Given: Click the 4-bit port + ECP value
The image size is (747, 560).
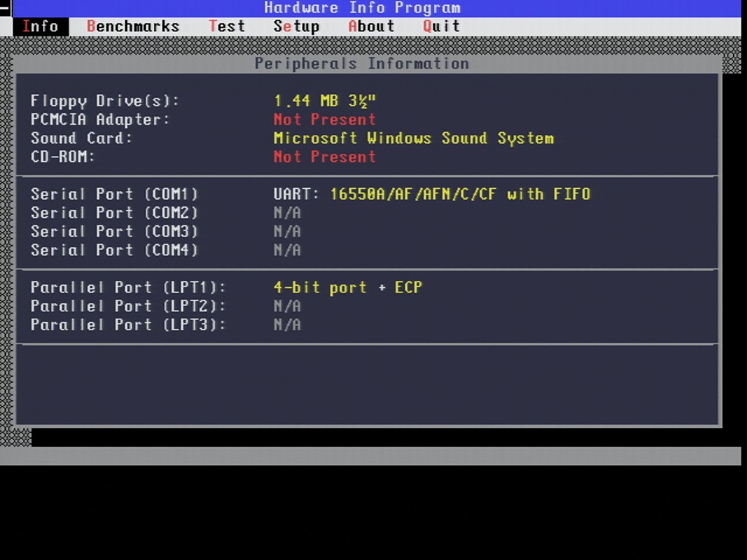Looking at the screenshot, I should coord(348,287).
